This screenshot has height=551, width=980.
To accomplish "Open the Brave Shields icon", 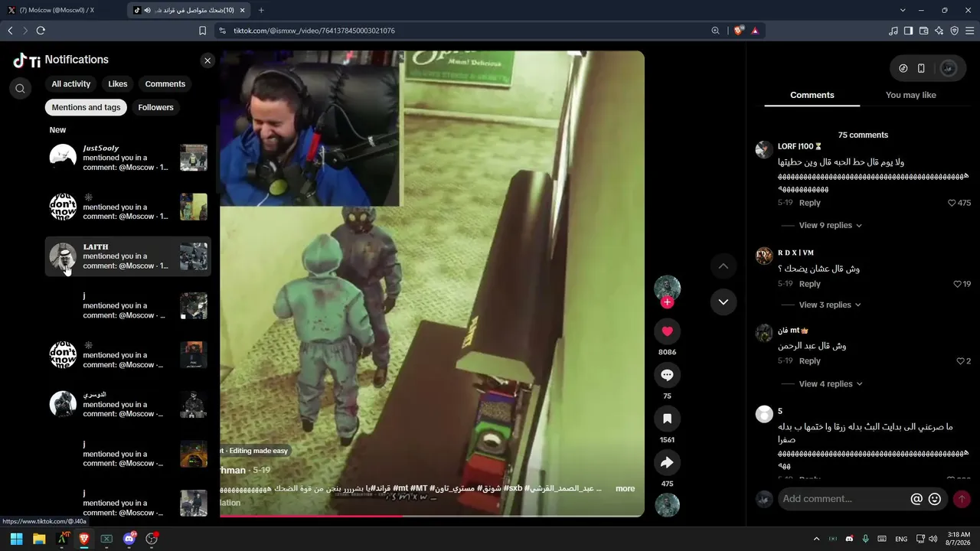I will (x=738, y=31).
